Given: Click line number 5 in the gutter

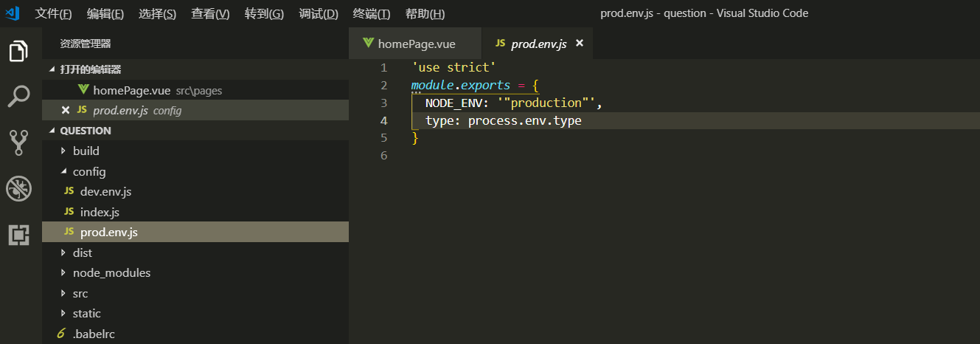Looking at the screenshot, I should 383,138.
